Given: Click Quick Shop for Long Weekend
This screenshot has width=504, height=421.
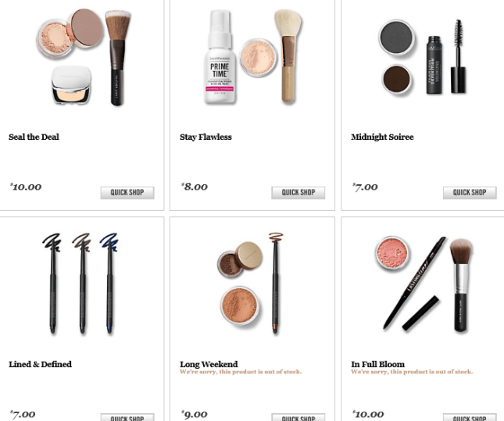Looking at the screenshot, I should coord(298,417).
